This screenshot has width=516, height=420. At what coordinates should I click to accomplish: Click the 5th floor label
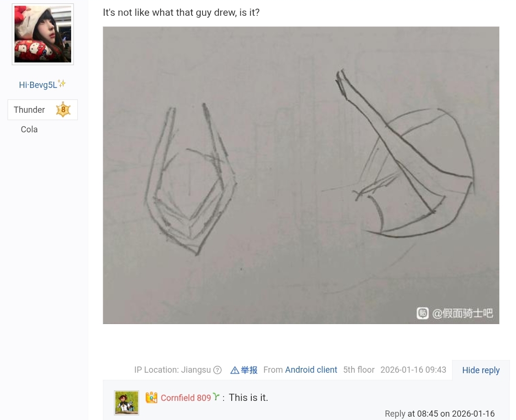pos(359,370)
